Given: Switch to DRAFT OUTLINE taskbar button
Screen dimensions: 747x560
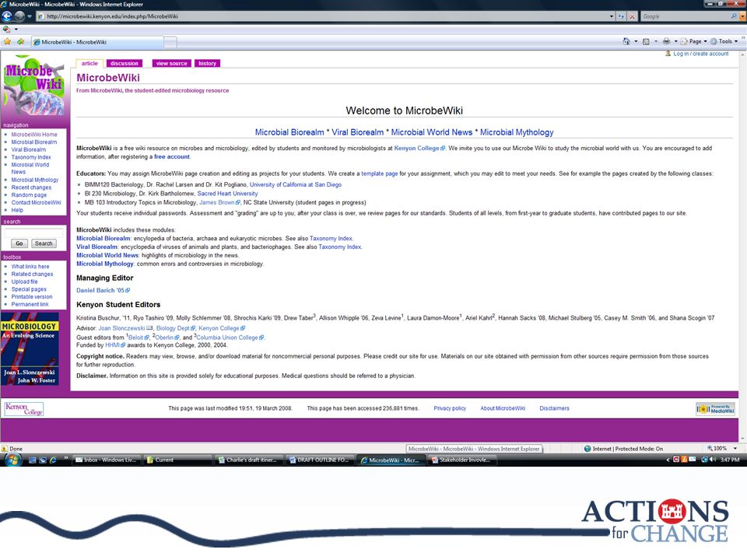Looking at the screenshot, I should (x=319, y=460).
